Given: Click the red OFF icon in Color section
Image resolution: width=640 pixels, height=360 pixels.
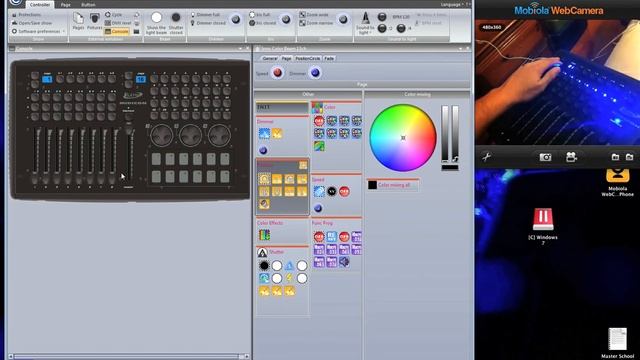Looking at the screenshot, I should (x=319, y=120).
